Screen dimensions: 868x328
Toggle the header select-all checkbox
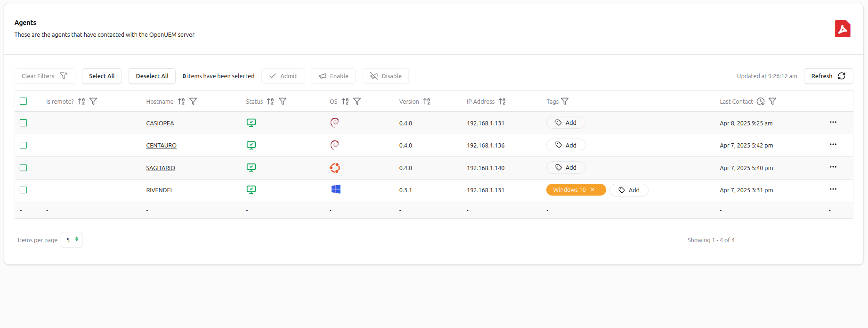24,101
